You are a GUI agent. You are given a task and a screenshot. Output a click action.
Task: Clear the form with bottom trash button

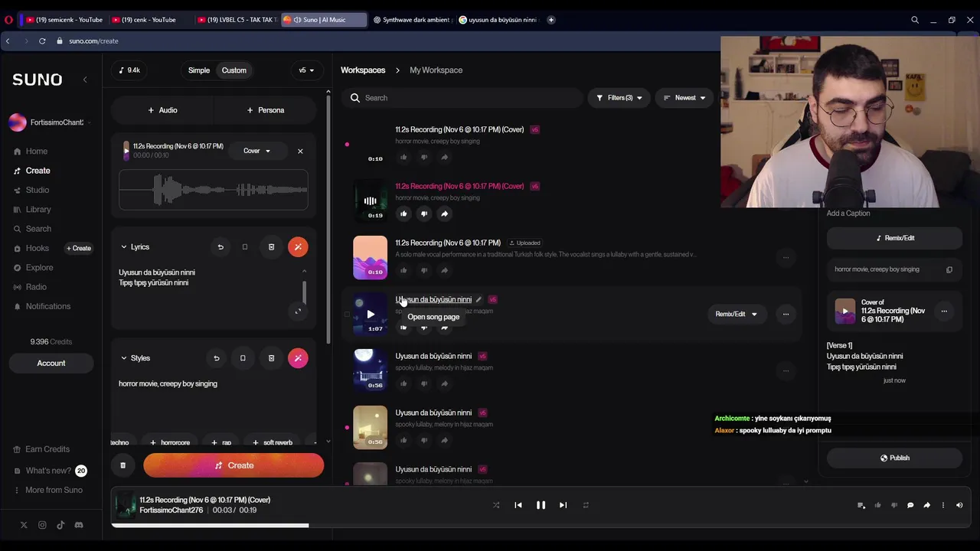122,465
